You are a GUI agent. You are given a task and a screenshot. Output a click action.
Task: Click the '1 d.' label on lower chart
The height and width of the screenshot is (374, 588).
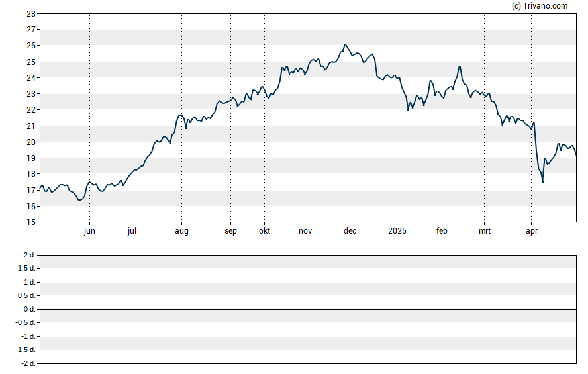tap(30, 282)
